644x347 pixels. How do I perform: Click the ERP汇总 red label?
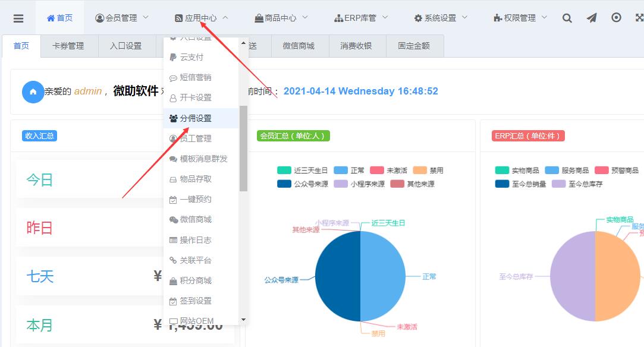coord(528,135)
